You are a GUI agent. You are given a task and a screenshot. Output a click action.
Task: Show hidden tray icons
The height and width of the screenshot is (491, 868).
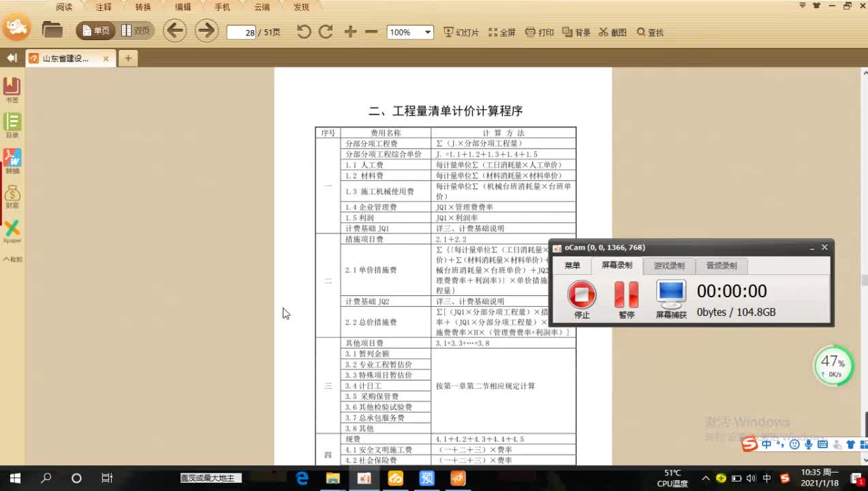click(x=705, y=478)
